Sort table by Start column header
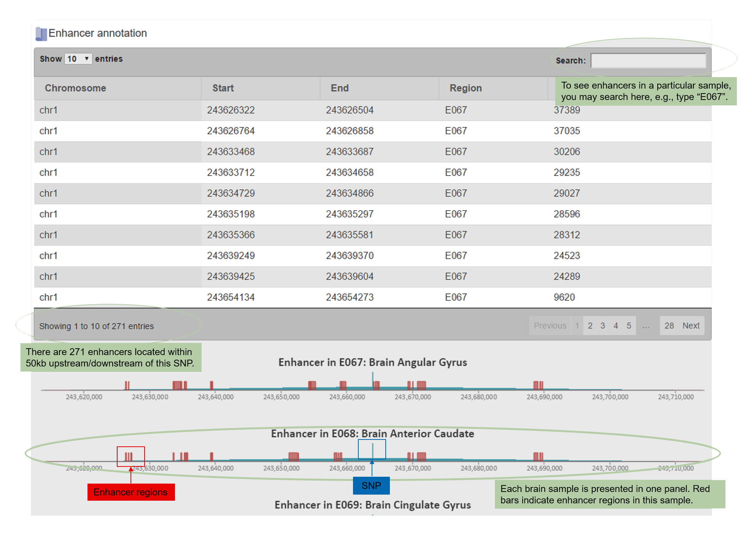Screen dimensions: 752x560 (x=261, y=88)
